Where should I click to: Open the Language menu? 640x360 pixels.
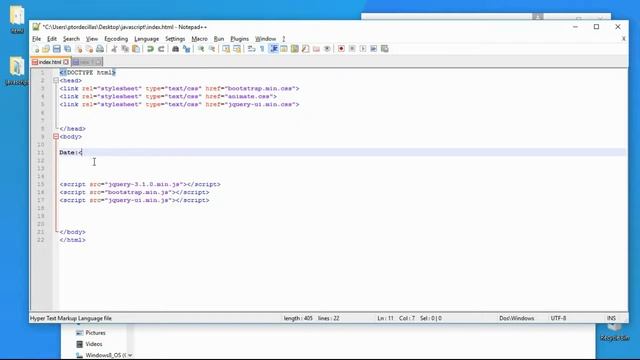pyautogui.click(x=147, y=39)
